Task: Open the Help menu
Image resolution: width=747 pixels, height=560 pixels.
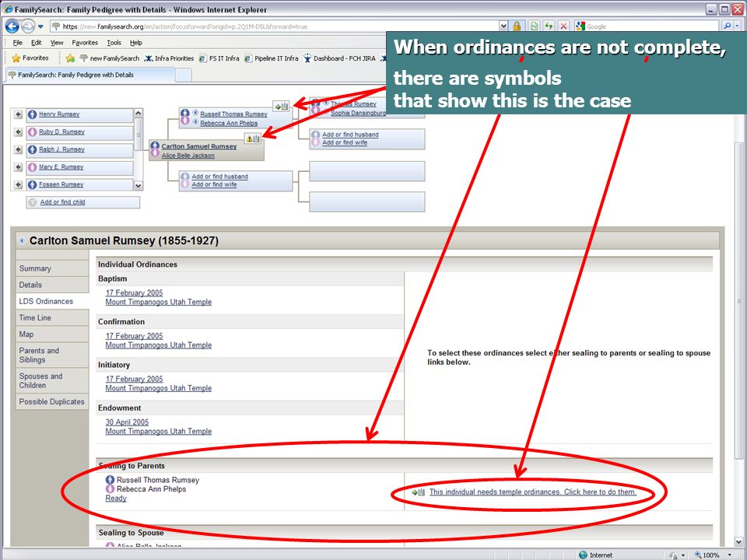Action: 136,42
